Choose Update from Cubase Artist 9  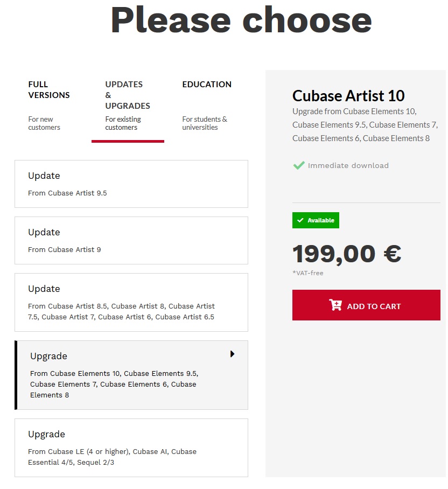(x=131, y=240)
